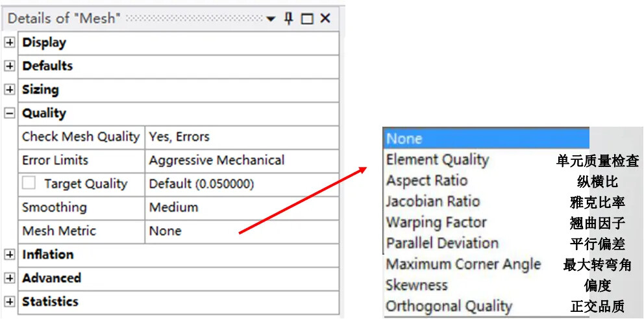Viewport: 644px width, 319px height.
Task: Maximize the Details panel window
Action: pos(307,19)
